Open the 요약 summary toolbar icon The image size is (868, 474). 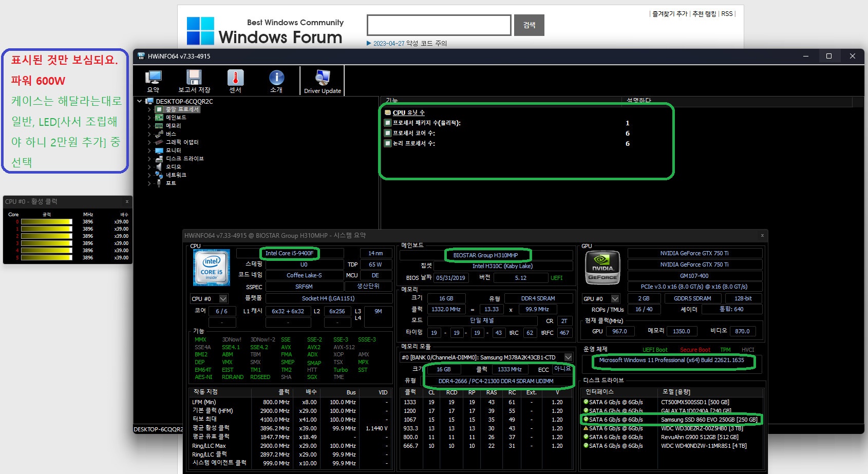click(153, 77)
